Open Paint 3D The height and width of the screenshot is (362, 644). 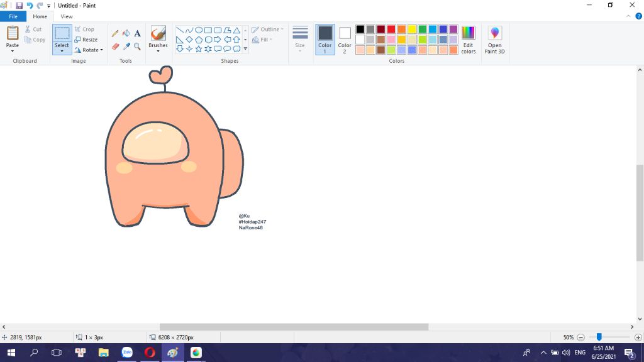click(x=494, y=40)
